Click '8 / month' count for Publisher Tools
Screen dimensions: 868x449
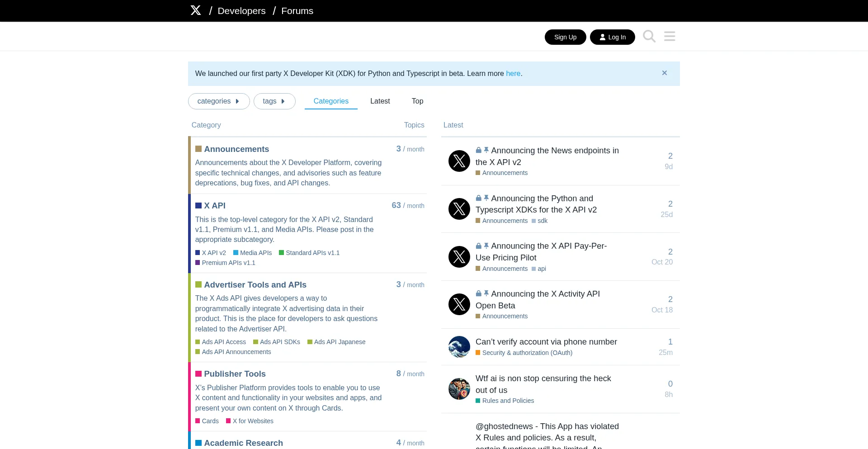coord(410,373)
